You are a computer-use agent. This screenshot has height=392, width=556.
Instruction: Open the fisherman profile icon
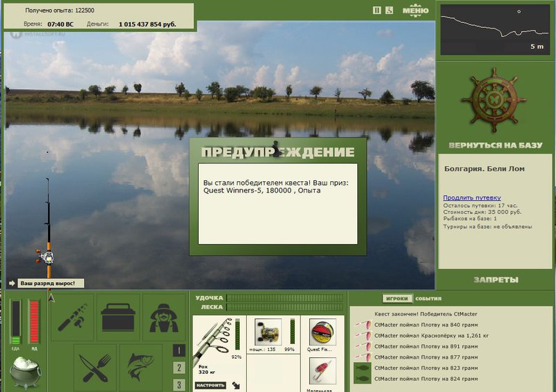tap(164, 317)
